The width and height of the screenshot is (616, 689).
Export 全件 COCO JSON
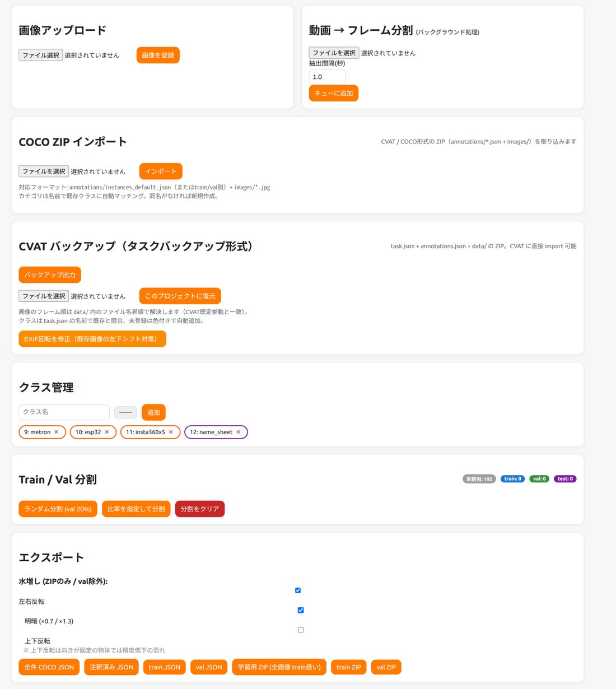tap(49, 667)
